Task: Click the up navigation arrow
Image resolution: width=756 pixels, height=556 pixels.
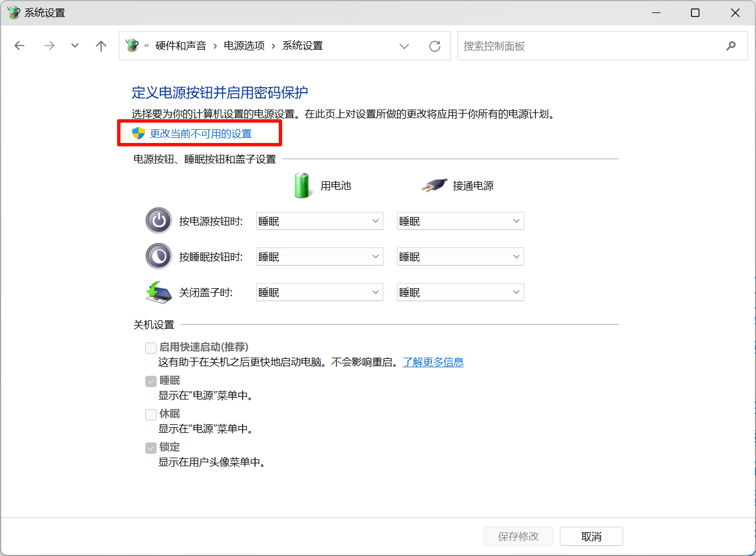Action: click(101, 46)
